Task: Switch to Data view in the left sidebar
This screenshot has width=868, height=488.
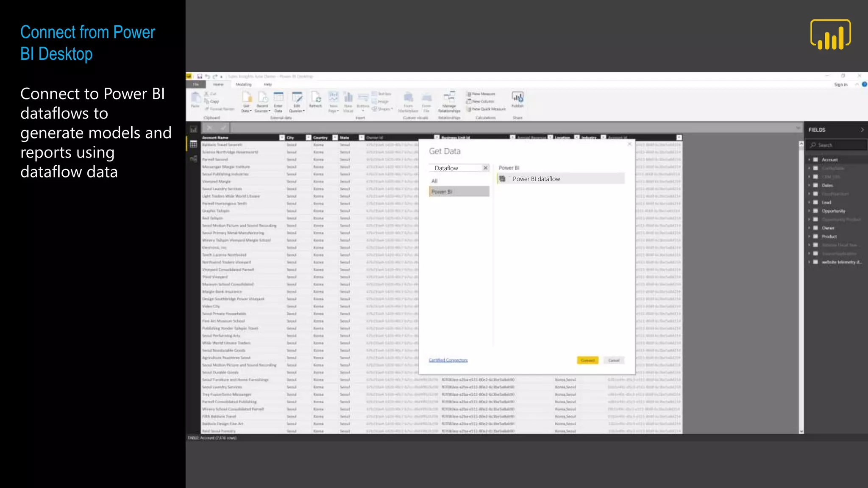Action: [194, 144]
